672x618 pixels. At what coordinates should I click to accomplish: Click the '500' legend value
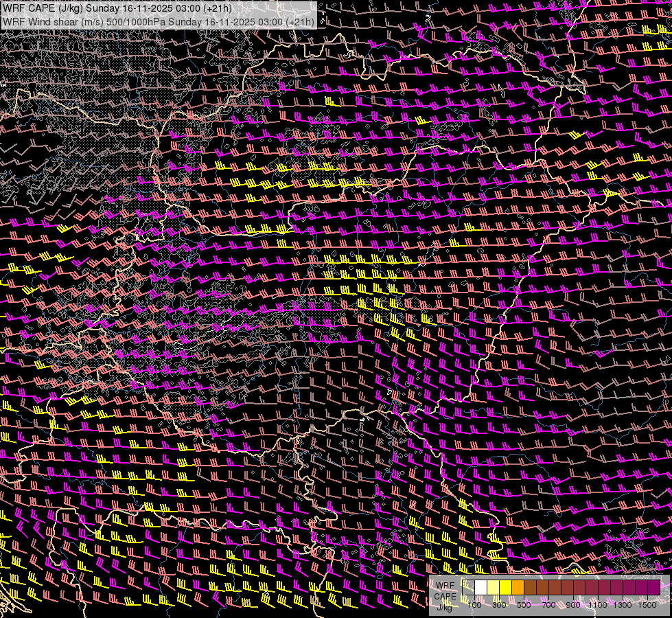click(x=524, y=605)
